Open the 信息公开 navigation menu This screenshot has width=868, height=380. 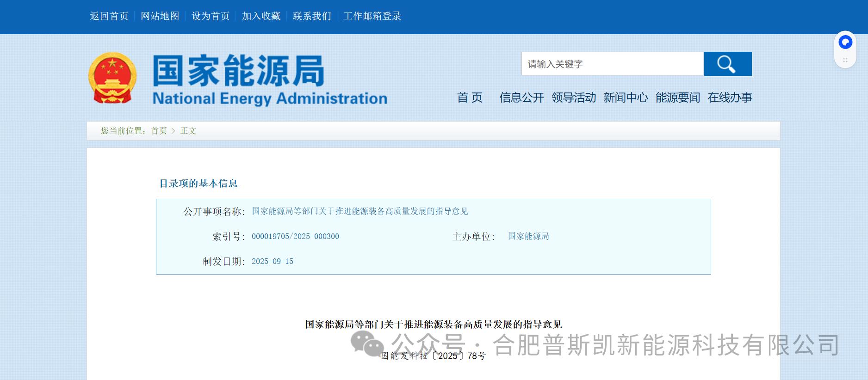point(521,98)
